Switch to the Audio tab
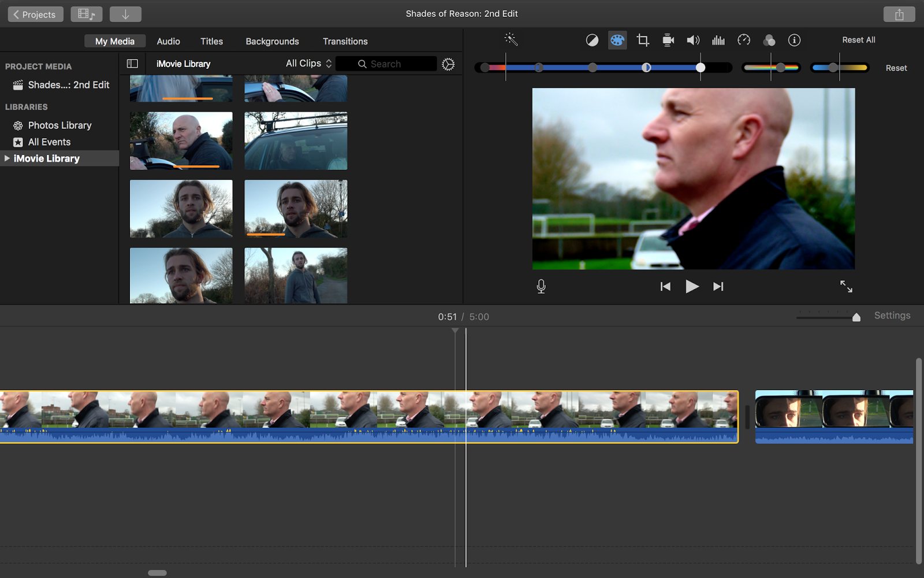The height and width of the screenshot is (578, 924). [x=167, y=41]
